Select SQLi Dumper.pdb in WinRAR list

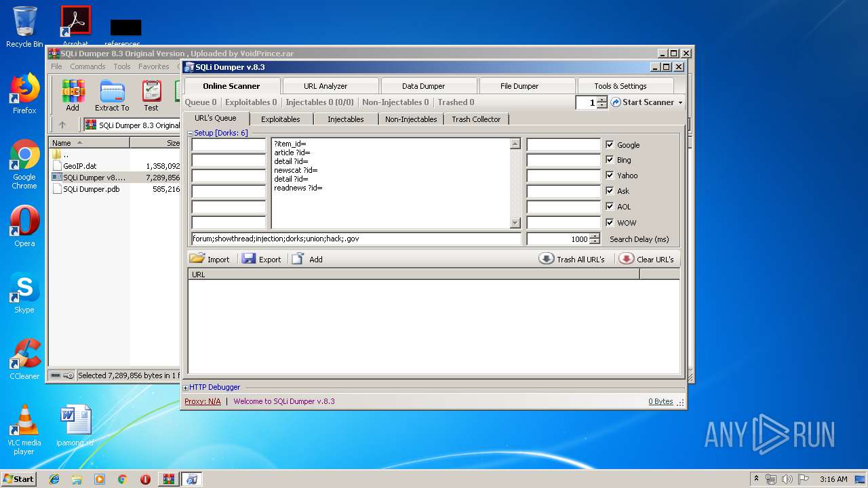[x=92, y=189]
